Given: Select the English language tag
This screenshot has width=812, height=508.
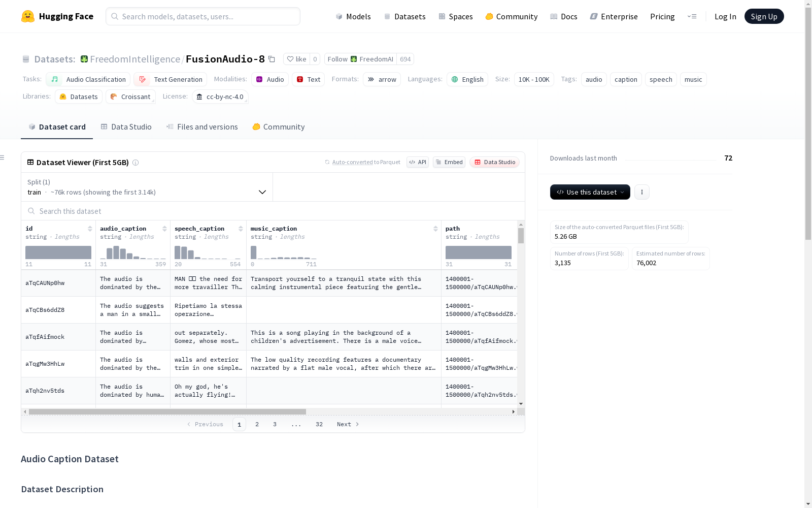Looking at the screenshot, I should 467,79.
